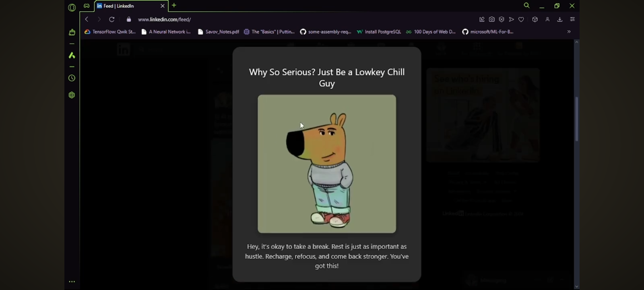Click the chill guy image in popup
Image resolution: width=644 pixels, height=290 pixels.
point(327,164)
